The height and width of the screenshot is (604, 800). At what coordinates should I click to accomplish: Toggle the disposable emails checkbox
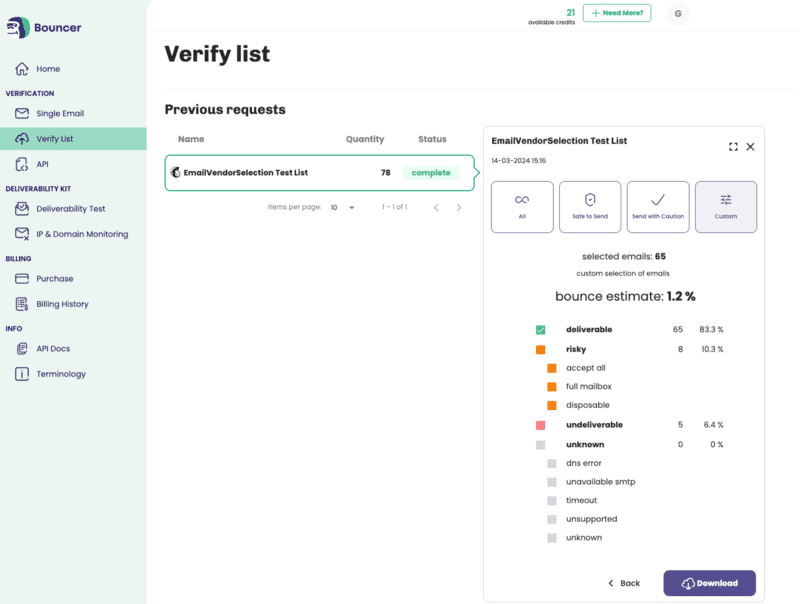(x=552, y=406)
